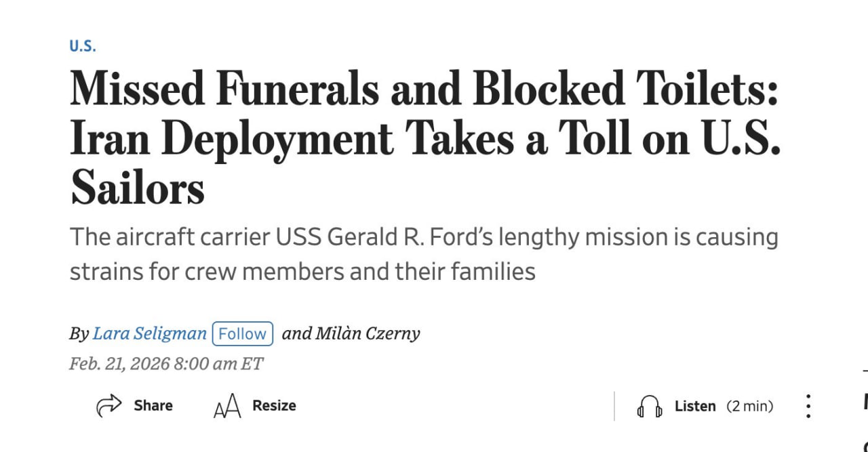Click the Feb. 21, 2026 publication timestamp

click(165, 364)
